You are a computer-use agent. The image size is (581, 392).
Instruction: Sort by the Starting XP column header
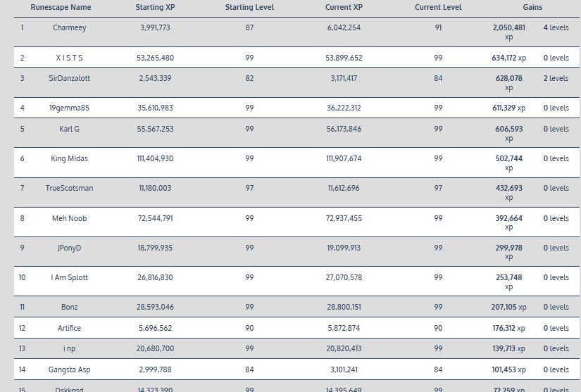click(x=155, y=8)
